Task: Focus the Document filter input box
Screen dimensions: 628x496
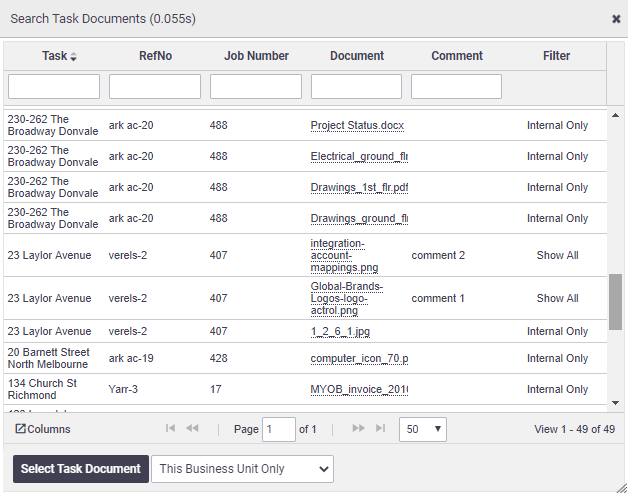Action: [356, 86]
